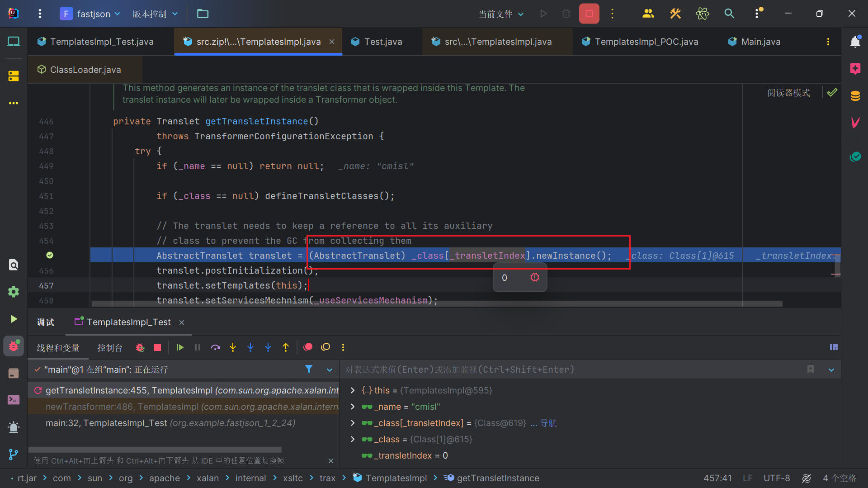Open IDE settings and updates icon
Viewport: 868px width, 488px height.
coord(758,14)
